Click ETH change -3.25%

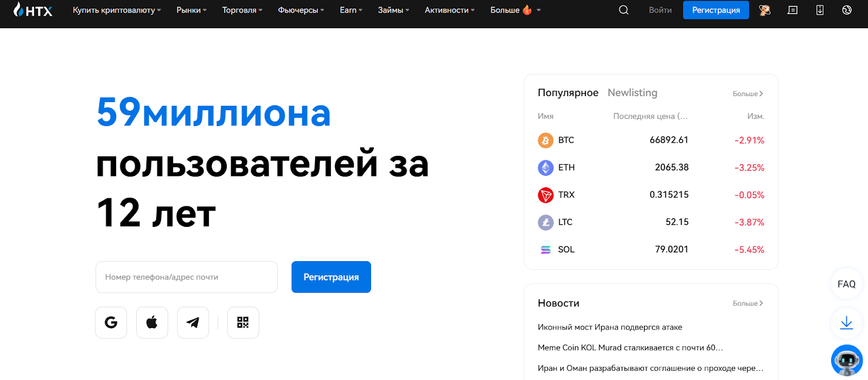[x=749, y=168]
